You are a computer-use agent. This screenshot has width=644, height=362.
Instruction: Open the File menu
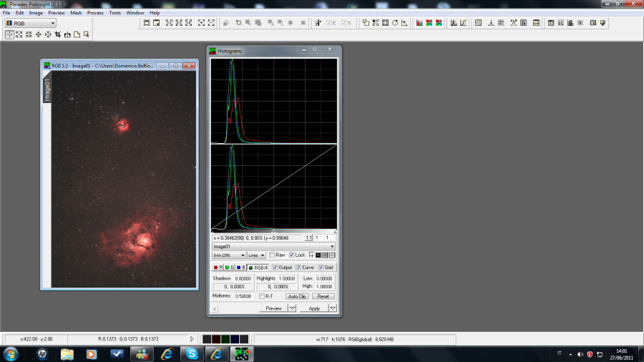(6, 13)
